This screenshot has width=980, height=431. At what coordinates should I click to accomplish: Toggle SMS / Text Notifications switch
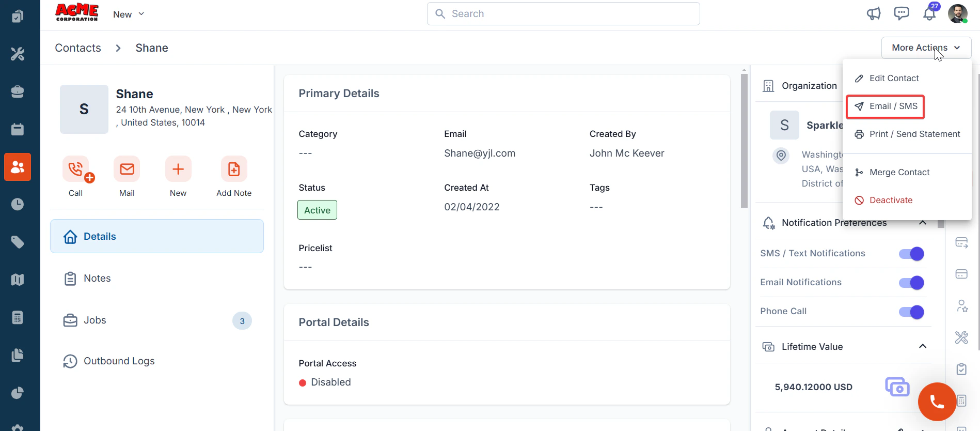(x=911, y=254)
